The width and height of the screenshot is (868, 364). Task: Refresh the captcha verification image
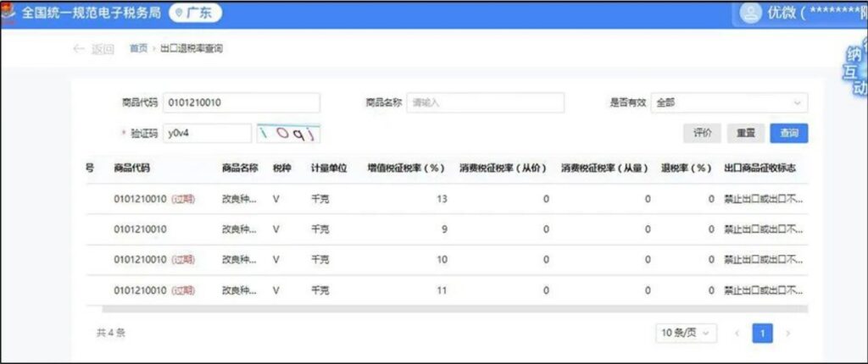(289, 134)
